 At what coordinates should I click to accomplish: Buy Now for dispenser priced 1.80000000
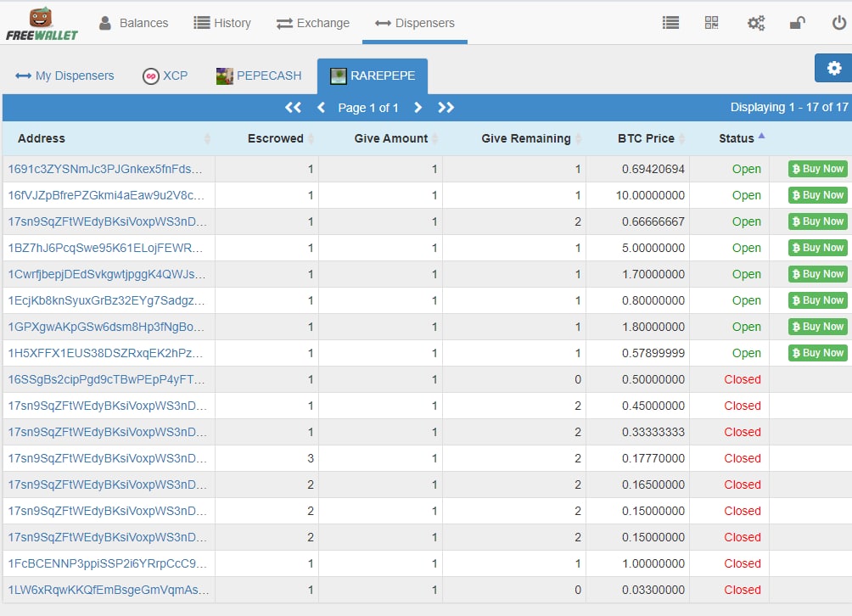tap(818, 327)
